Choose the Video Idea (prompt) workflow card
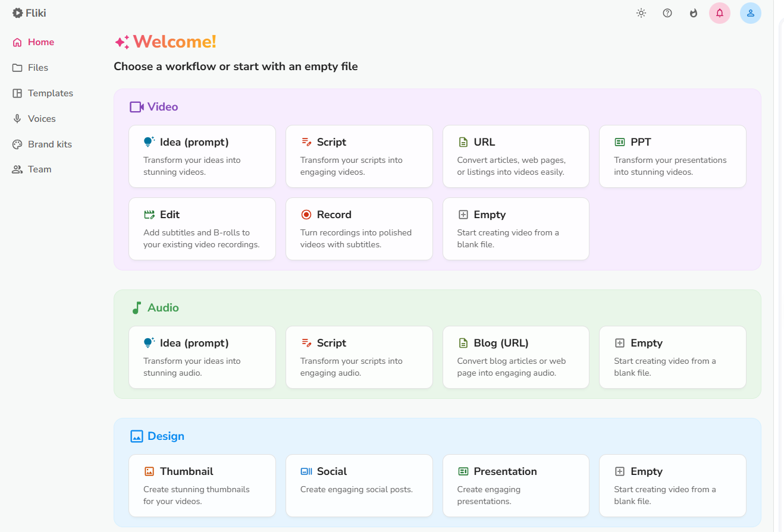Image resolution: width=784 pixels, height=532 pixels. pos(202,156)
